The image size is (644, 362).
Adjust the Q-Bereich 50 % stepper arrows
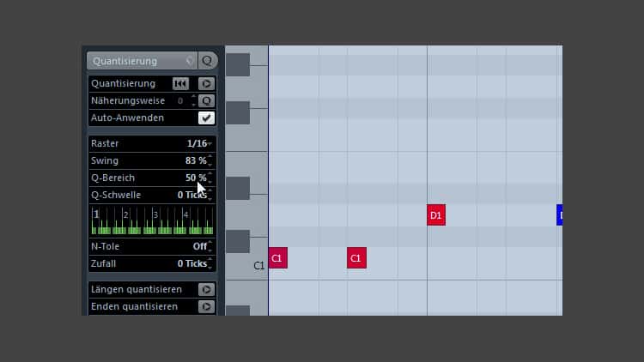click(210, 178)
